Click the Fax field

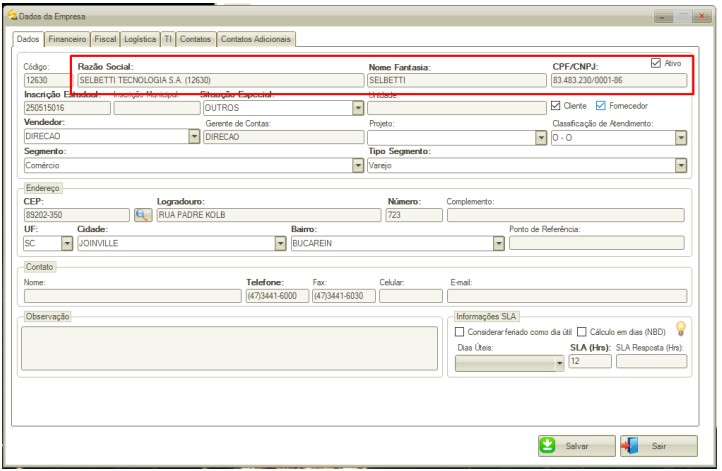(x=344, y=296)
